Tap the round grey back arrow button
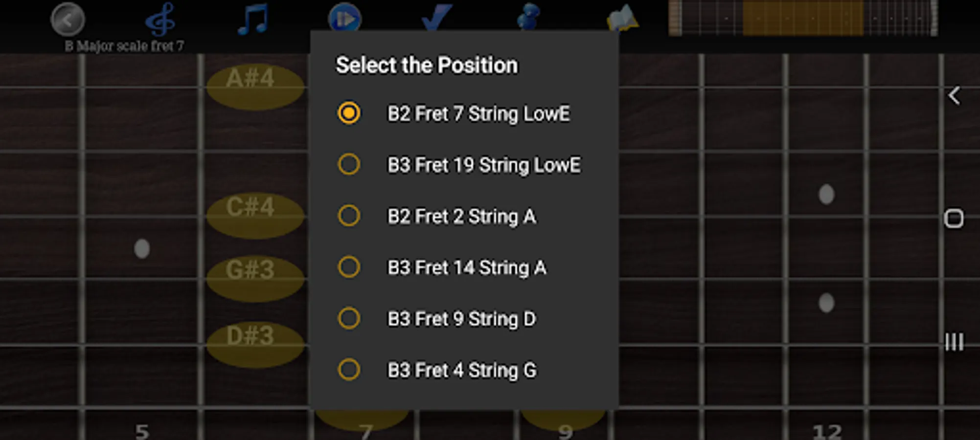This screenshot has height=440, width=980. [68, 20]
